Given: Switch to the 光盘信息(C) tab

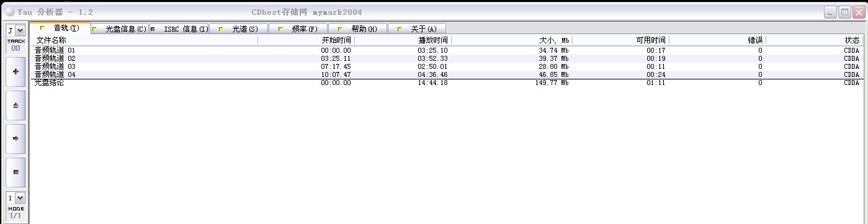Looking at the screenshot, I should (x=120, y=29).
